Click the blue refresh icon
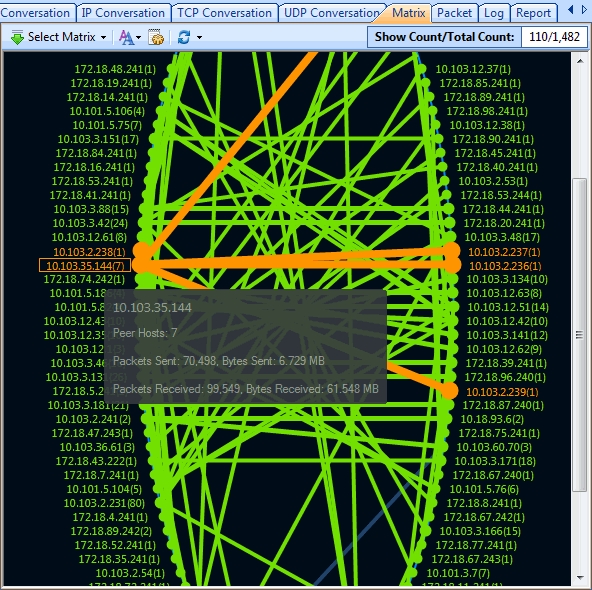592x590 pixels. point(184,37)
